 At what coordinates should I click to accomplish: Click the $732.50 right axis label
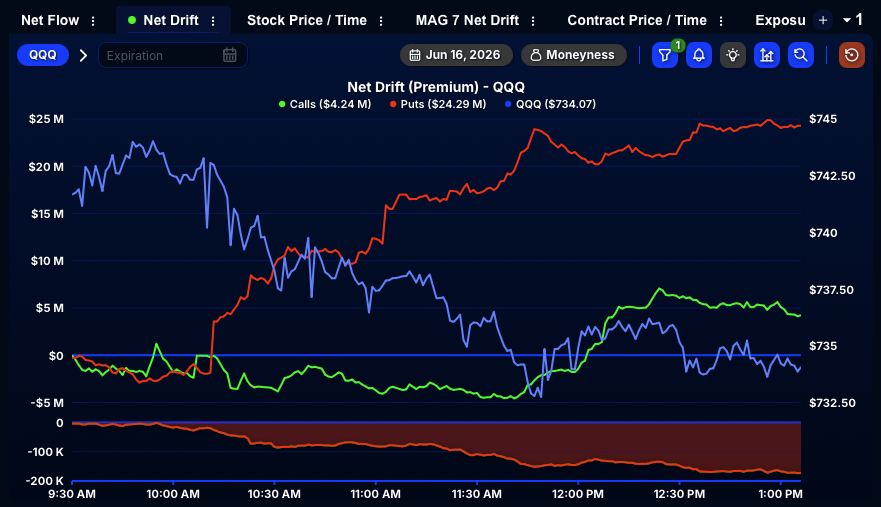click(832, 403)
